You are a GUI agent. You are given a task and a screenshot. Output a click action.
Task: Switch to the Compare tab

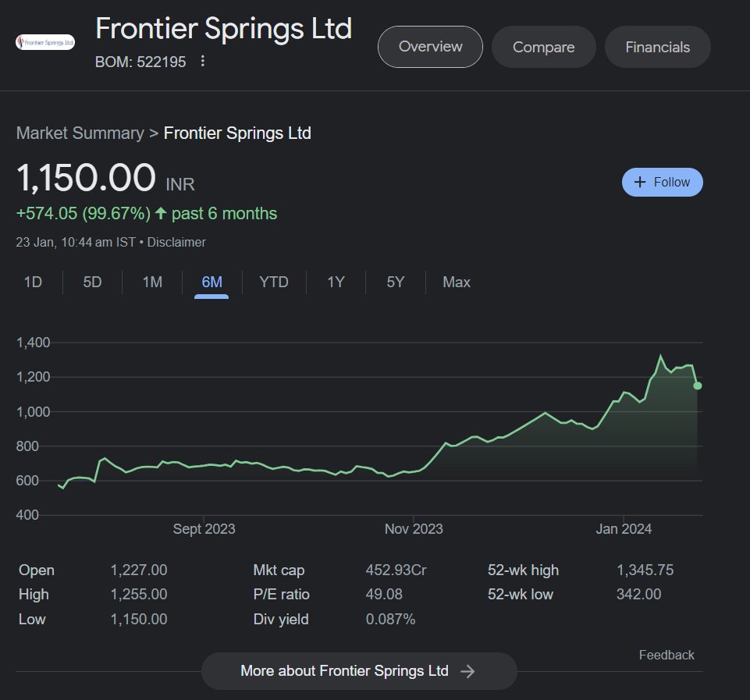point(543,47)
